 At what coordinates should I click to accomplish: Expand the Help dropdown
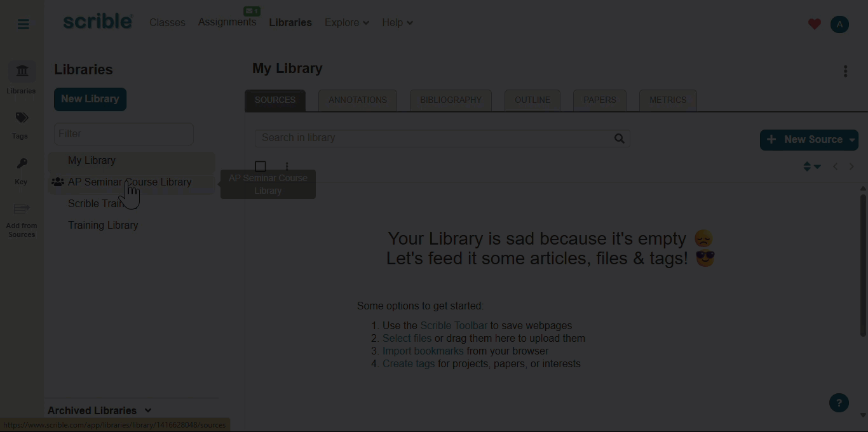click(x=398, y=23)
